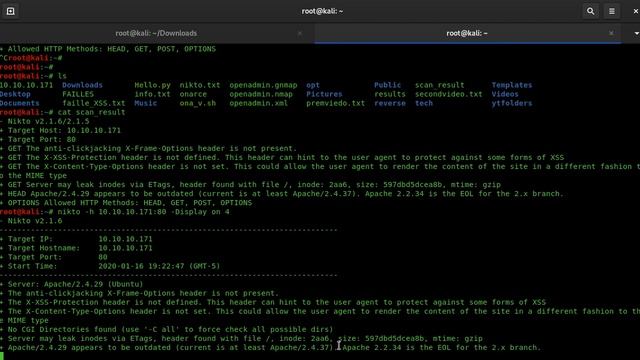
Task: Click the onarce entry in listing
Action: [x=193, y=94]
